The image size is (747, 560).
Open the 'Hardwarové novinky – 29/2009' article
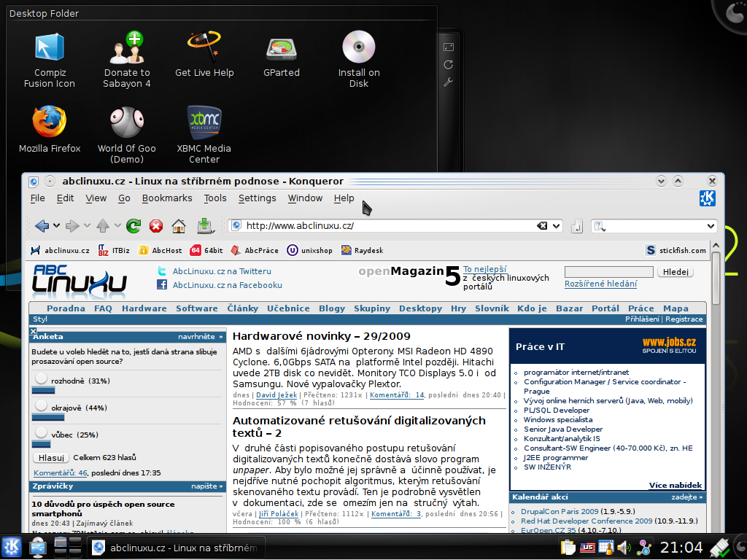tap(322, 336)
